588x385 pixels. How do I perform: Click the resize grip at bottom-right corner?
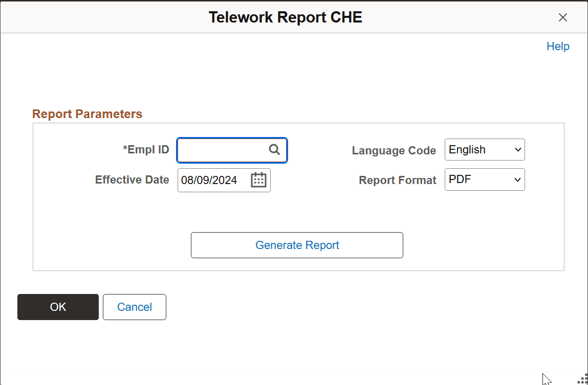coord(582,380)
